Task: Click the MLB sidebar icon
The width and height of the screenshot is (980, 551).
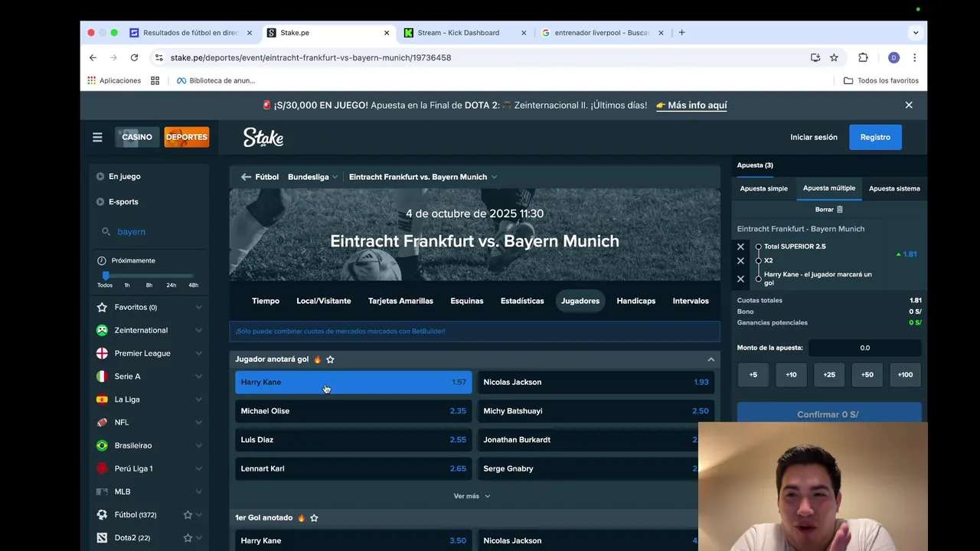Action: 102,491
